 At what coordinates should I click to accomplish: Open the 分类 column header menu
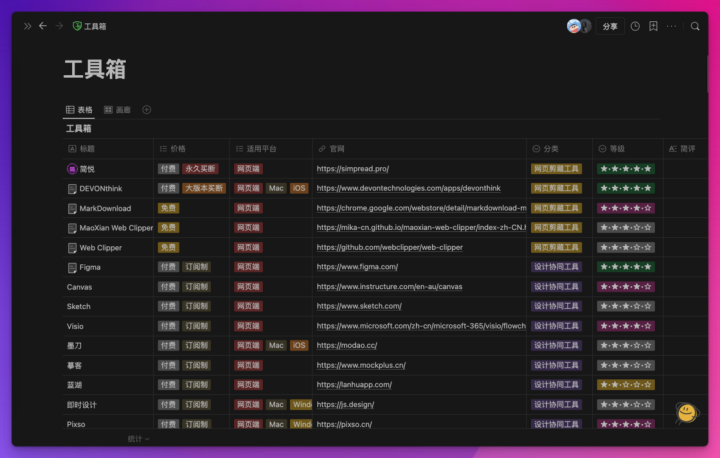coord(559,149)
